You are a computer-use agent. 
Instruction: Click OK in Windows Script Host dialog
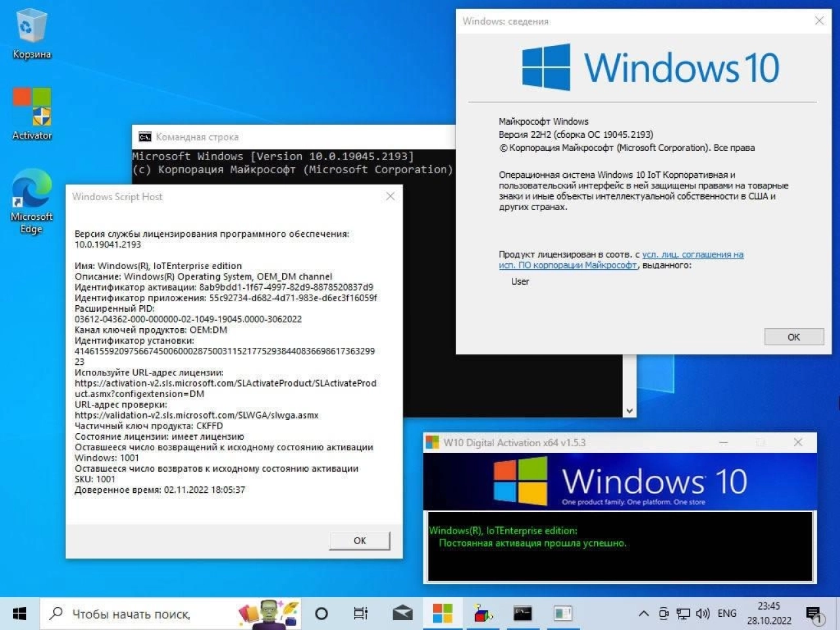[x=360, y=541]
